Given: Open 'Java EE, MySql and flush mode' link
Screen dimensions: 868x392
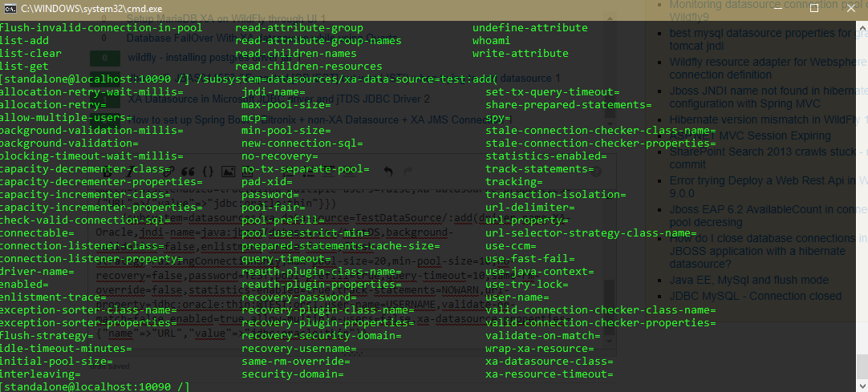Looking at the screenshot, I should (748, 280).
